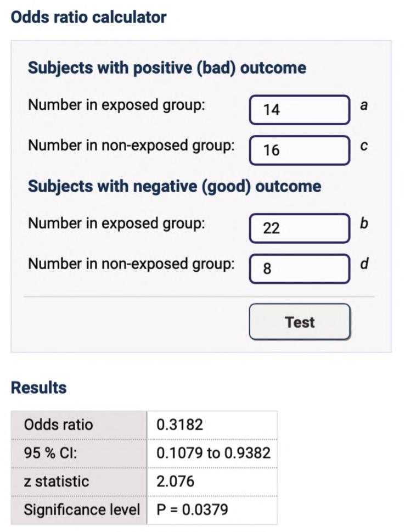Screen dimensions: 405x532
Task: Click the 'Odds ratio calculator' page title
Action: click(88, 17)
